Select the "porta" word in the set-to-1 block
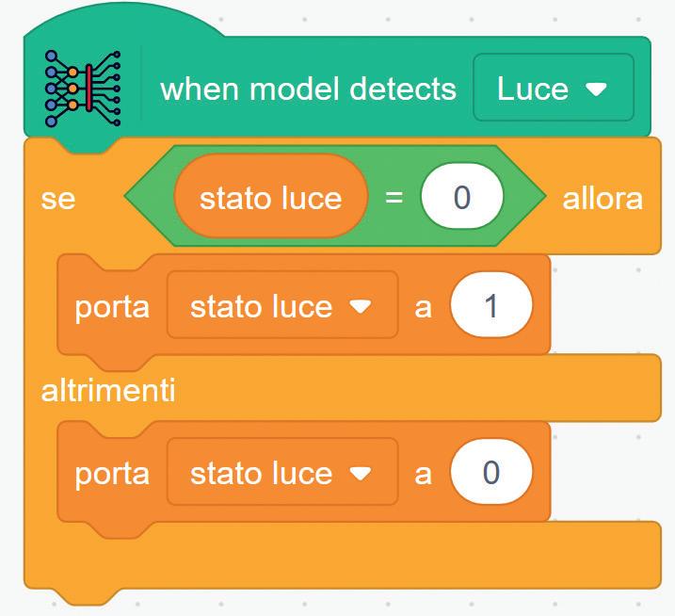The image size is (675, 616). click(x=111, y=307)
